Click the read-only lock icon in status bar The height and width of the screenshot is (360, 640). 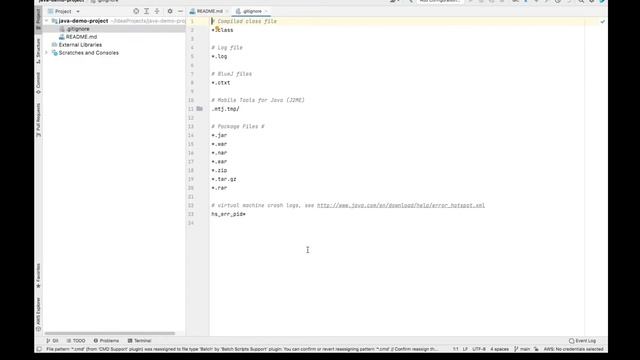point(536,349)
